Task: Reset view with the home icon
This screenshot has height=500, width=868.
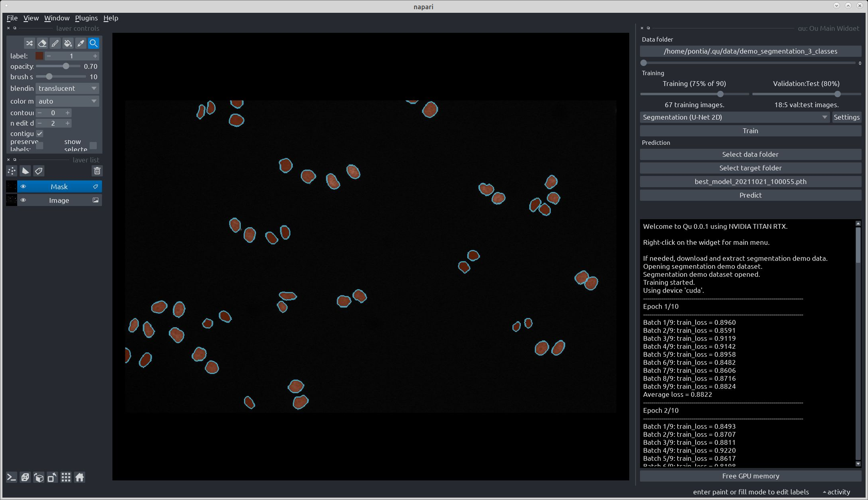Action: (80, 477)
